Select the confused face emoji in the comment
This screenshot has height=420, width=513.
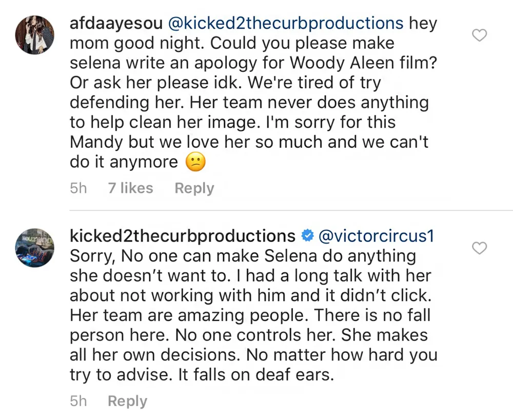pos(196,162)
